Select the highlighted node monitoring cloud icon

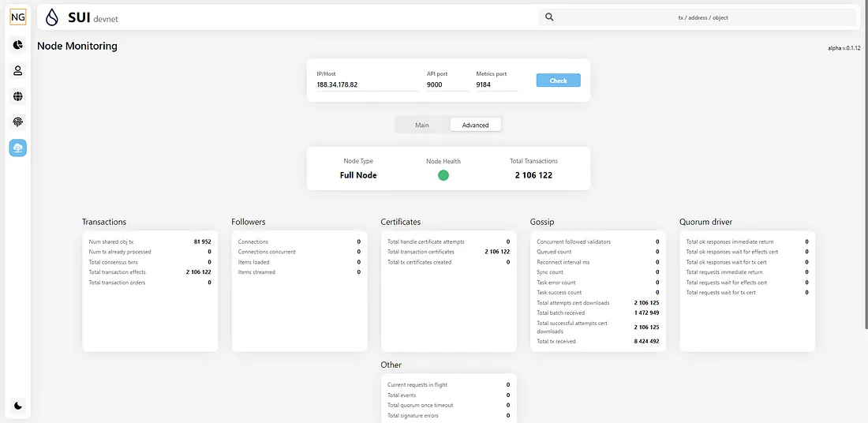pyautogui.click(x=17, y=148)
